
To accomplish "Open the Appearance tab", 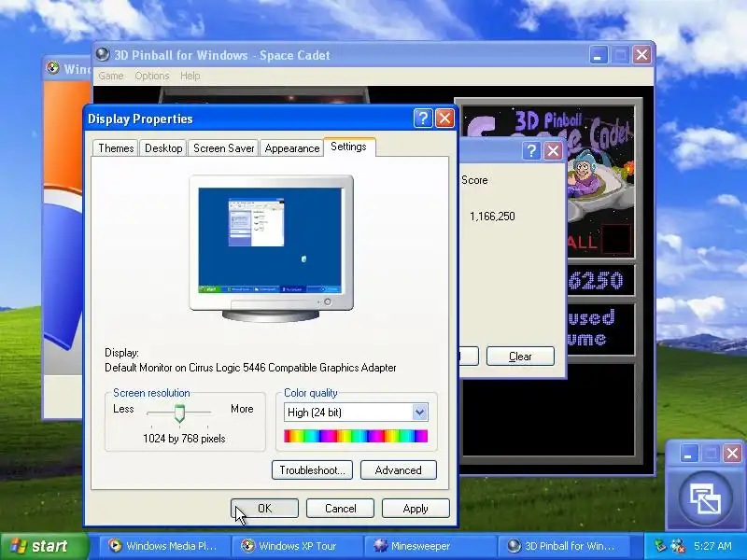I will [292, 148].
